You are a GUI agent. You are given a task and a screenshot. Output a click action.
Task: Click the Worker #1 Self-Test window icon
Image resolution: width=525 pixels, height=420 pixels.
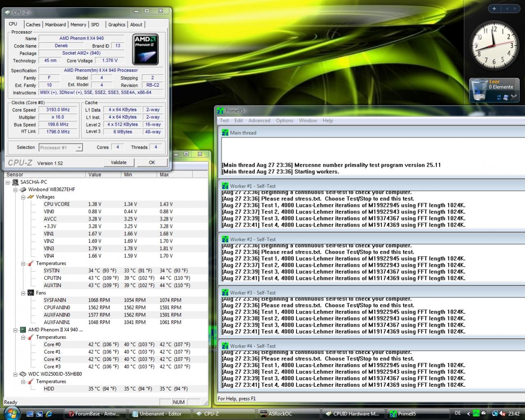[225, 186]
